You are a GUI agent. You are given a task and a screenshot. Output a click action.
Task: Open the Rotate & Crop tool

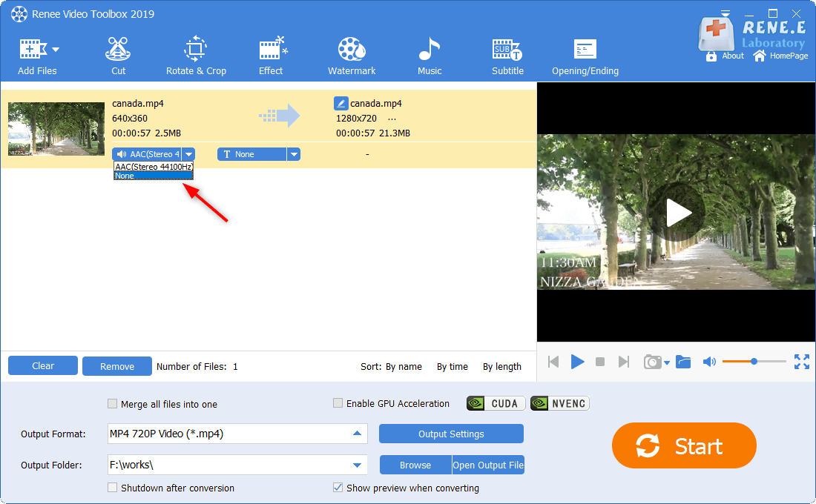[196, 56]
